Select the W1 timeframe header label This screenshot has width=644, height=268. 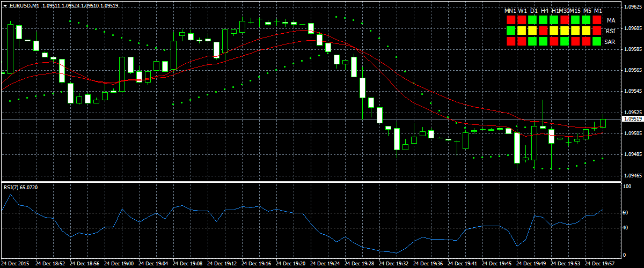coord(523,11)
